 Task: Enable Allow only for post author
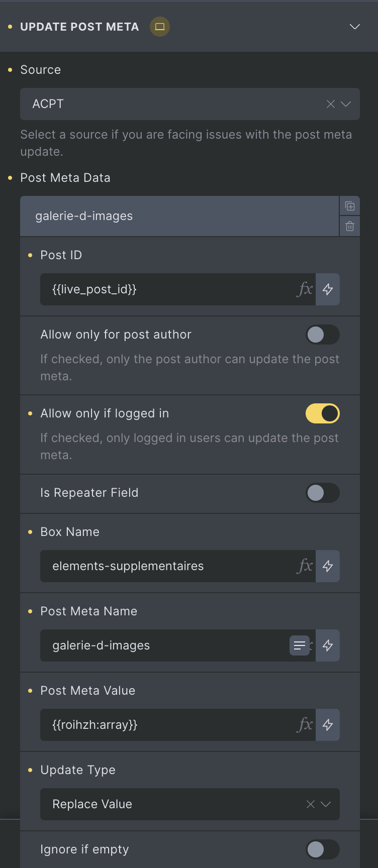point(323,335)
